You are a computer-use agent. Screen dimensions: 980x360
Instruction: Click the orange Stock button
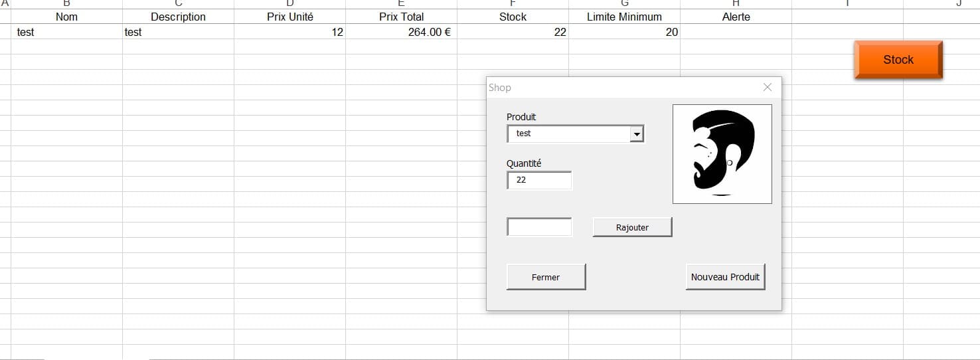tap(898, 60)
